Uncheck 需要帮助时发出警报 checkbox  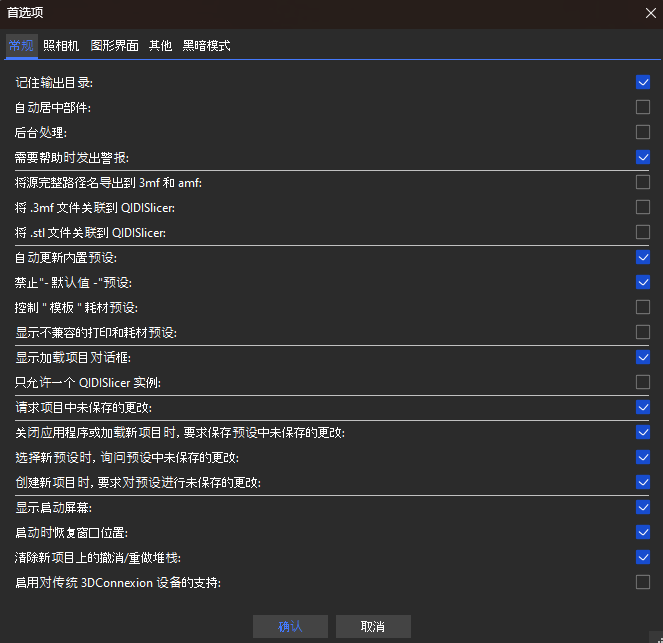pos(643,157)
